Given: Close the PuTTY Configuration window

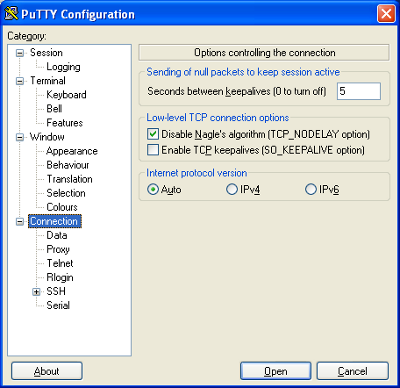Looking at the screenshot, I should click(x=386, y=14).
